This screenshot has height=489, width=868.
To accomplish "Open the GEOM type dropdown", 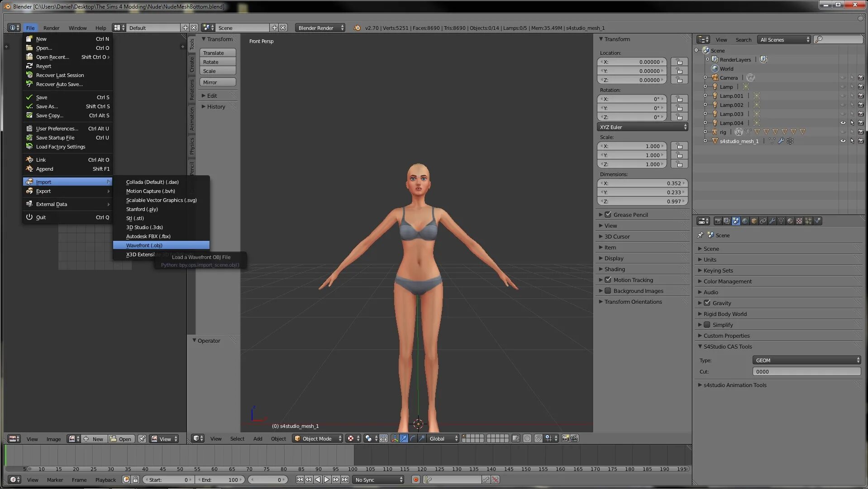I will 806,360.
